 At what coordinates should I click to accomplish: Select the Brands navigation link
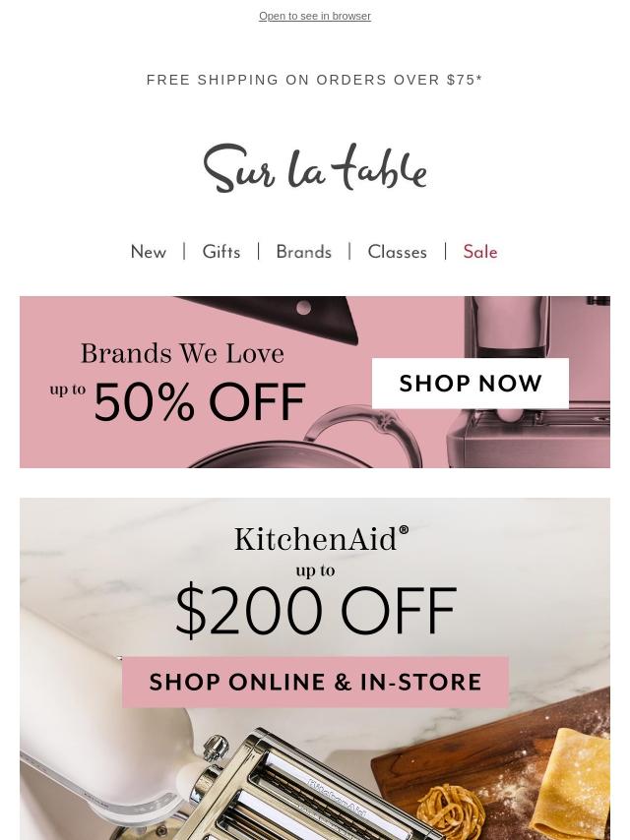pyautogui.click(x=303, y=252)
